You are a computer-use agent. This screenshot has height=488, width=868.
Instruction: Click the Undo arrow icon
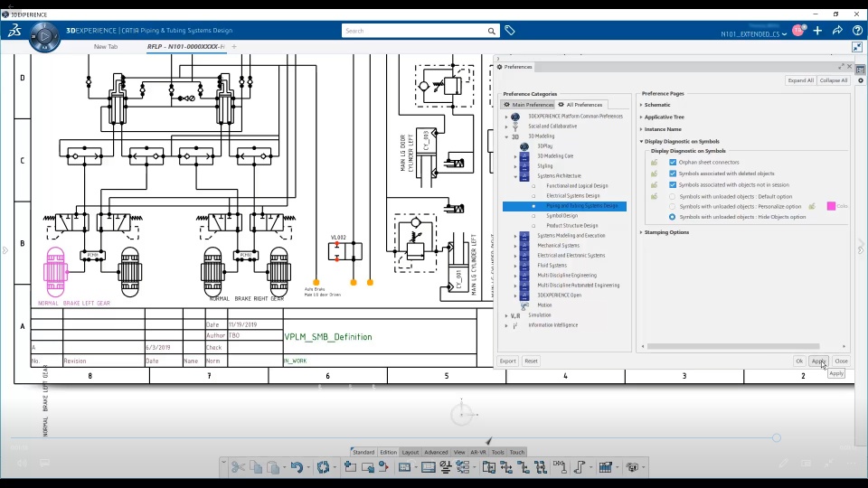(297, 467)
